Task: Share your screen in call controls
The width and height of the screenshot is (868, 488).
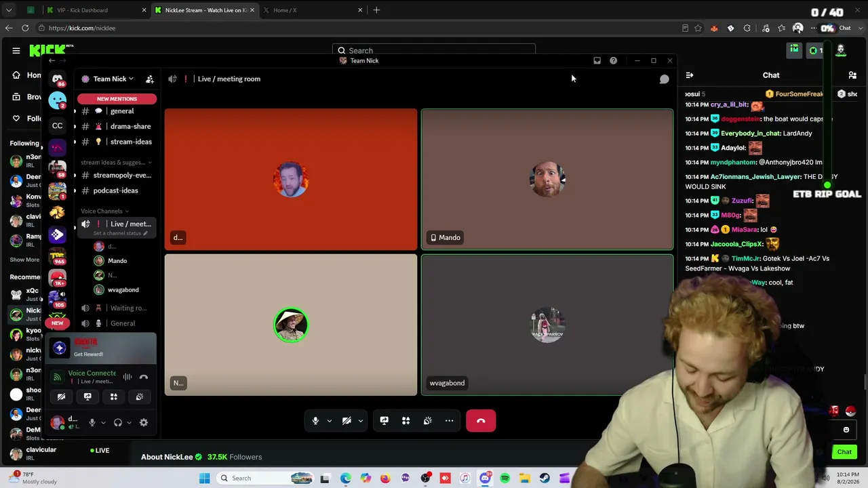Action: 384,421
